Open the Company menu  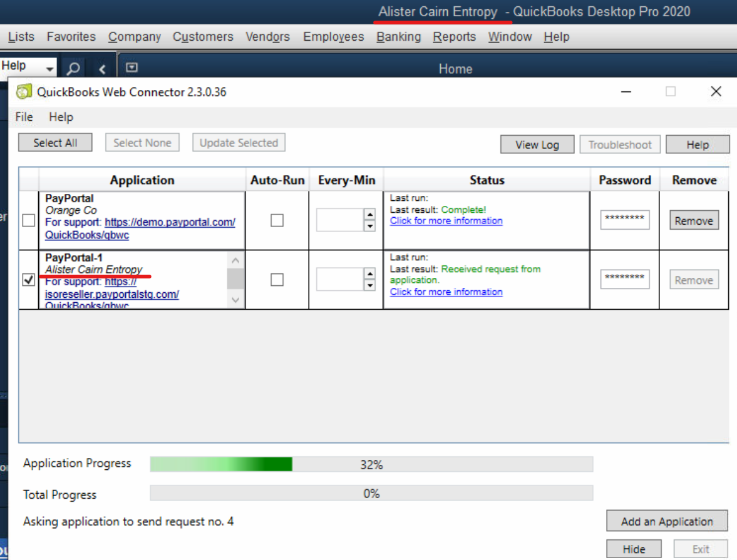pos(135,37)
